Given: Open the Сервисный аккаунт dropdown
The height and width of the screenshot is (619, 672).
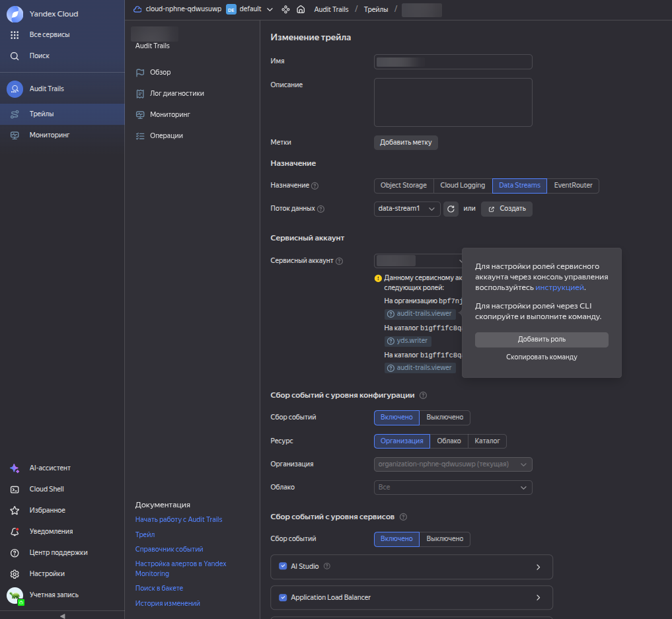Looking at the screenshot, I should [420, 261].
